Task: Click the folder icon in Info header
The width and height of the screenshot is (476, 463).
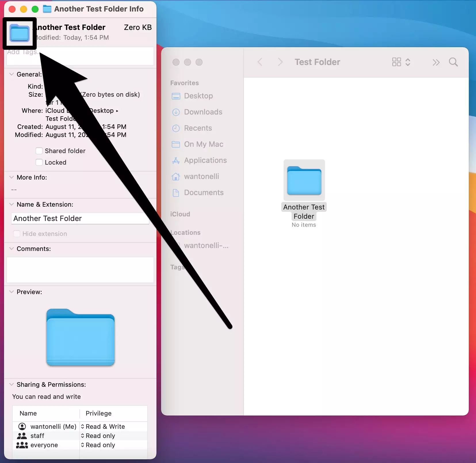Action: click(20, 33)
